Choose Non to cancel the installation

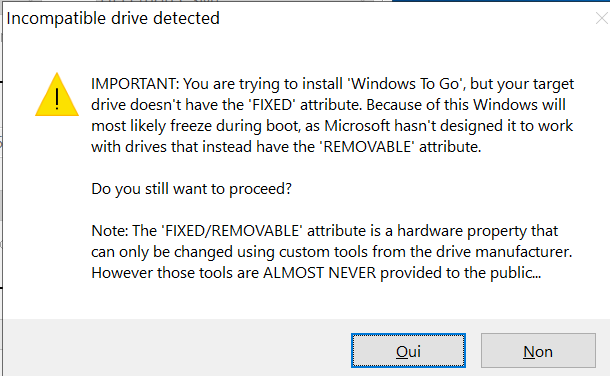(x=538, y=350)
